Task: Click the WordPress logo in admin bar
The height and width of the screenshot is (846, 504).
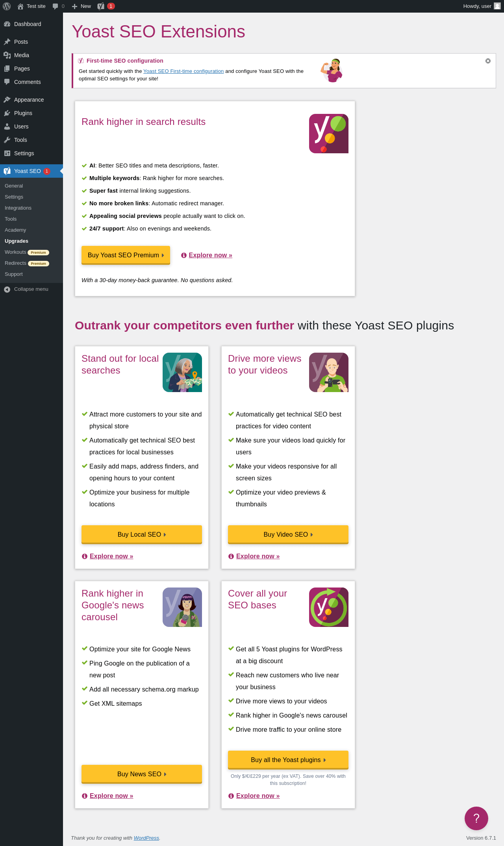Action: point(7,6)
